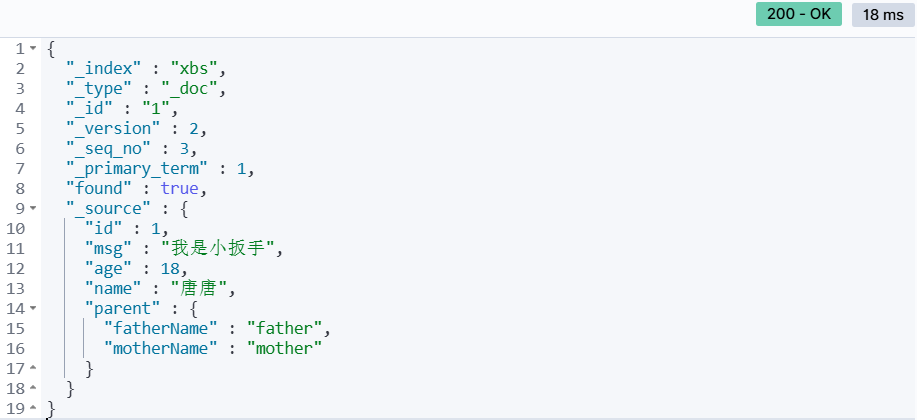
Task: Click fold marker at line 19
Action: point(33,408)
